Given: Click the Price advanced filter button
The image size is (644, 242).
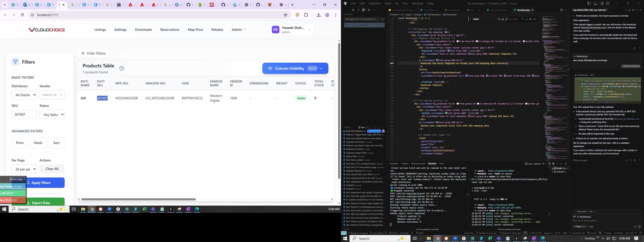Looking at the screenshot, I should [x=20, y=143].
